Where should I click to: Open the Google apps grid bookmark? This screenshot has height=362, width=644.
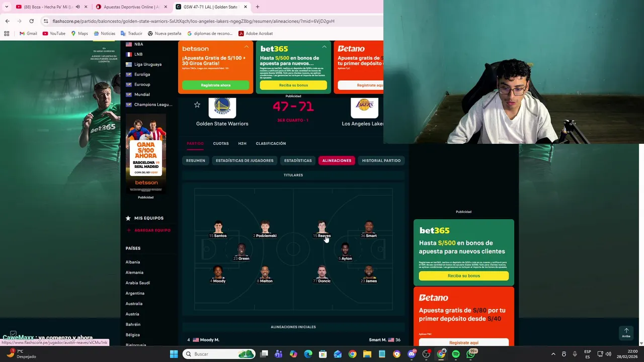click(x=7, y=34)
